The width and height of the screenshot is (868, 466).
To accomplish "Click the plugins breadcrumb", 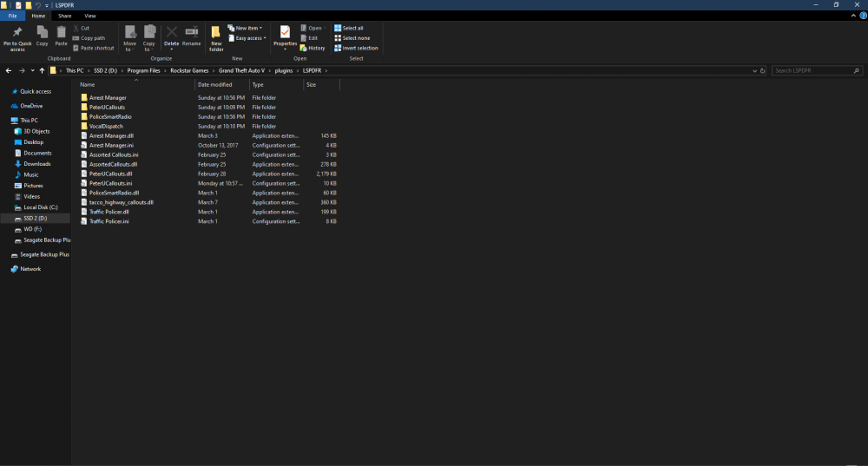I will click(284, 71).
